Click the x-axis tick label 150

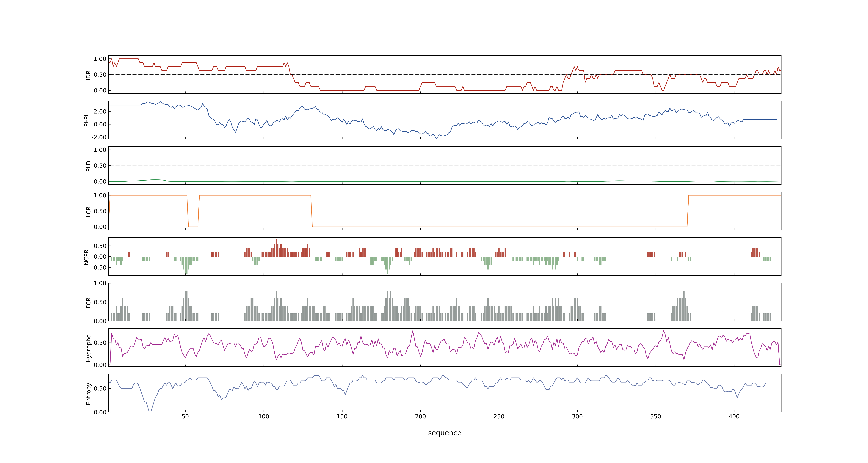pyautogui.click(x=342, y=416)
